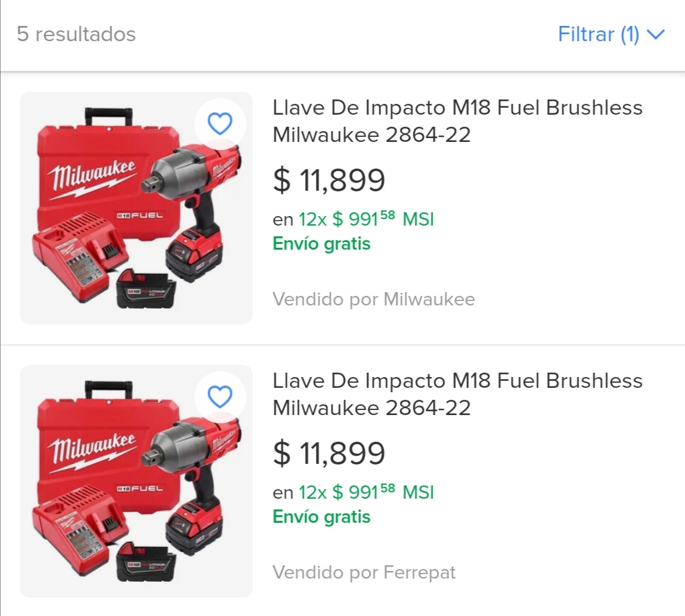Open the Filtrar (1) filter menu
The image size is (685, 616).
(611, 34)
